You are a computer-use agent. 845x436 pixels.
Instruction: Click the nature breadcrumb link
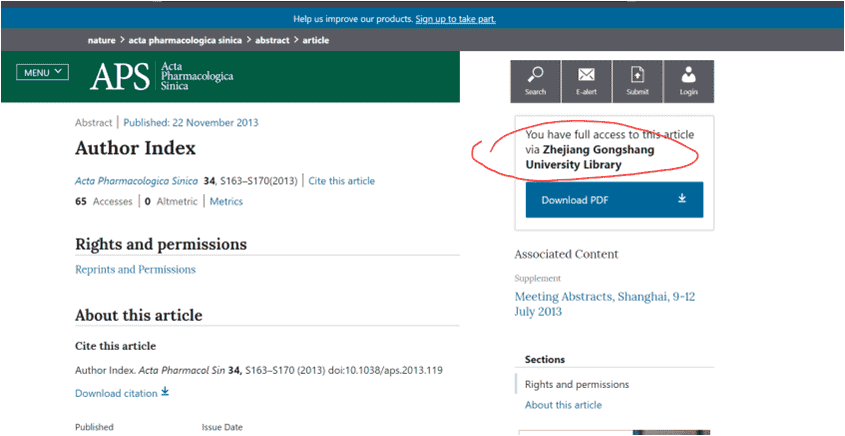pyautogui.click(x=100, y=40)
